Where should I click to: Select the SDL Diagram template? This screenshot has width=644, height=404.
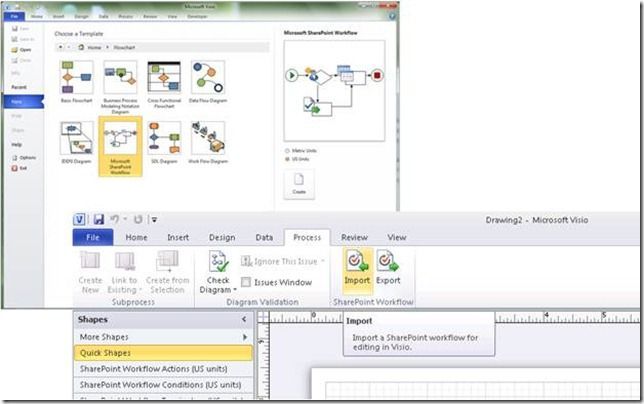[x=164, y=142]
